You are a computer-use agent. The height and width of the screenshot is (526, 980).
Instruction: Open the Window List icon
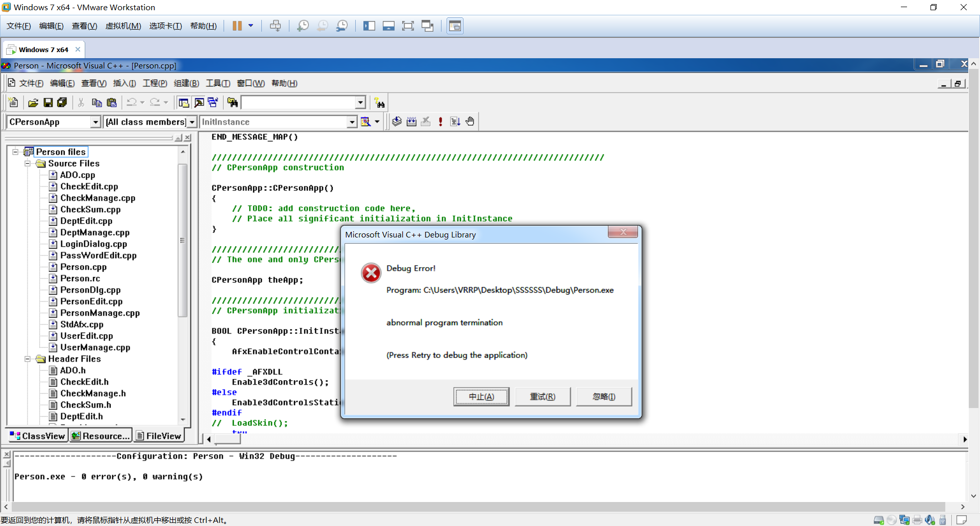pyautogui.click(x=213, y=103)
